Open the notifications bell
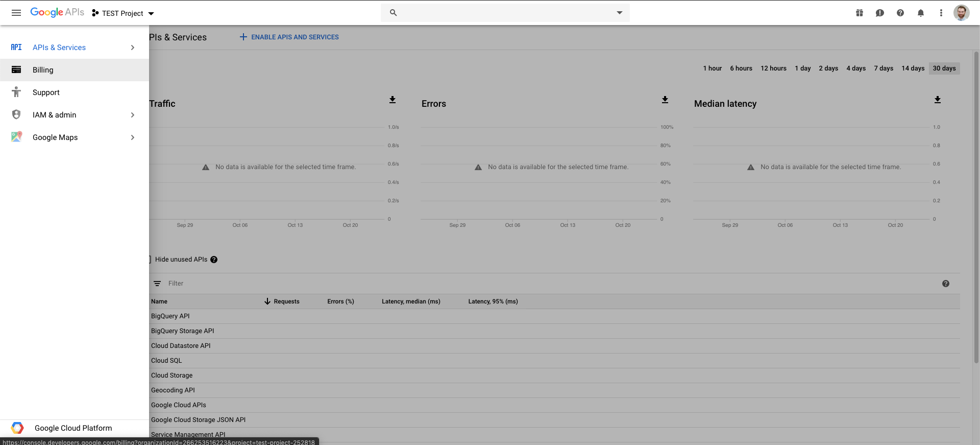The image size is (980, 445). click(x=921, y=13)
